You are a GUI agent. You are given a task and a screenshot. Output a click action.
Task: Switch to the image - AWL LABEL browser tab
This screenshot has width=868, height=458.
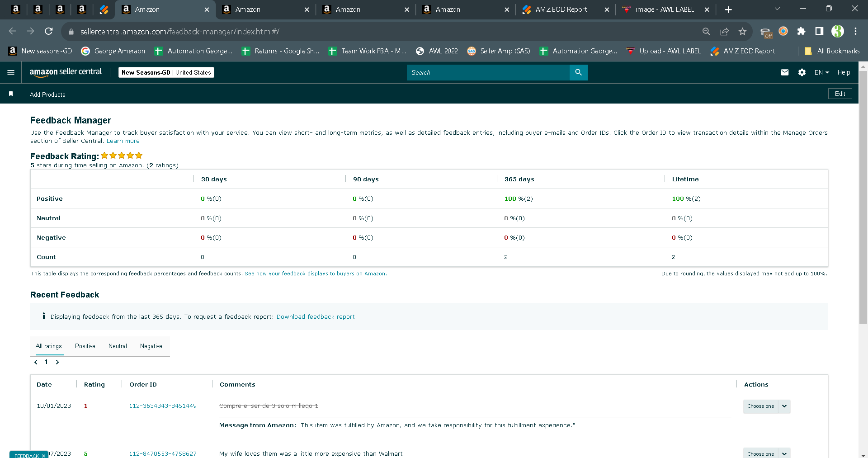coord(665,9)
